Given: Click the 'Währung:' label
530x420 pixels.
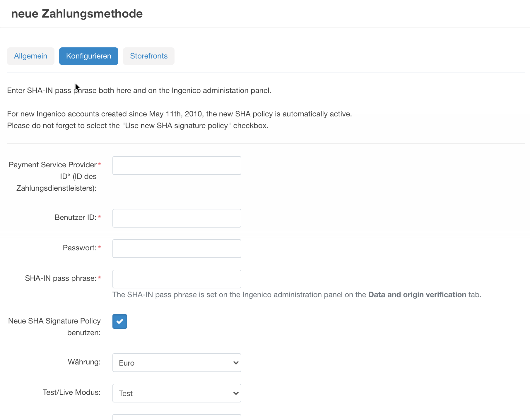Looking at the screenshot, I should click(84, 362).
